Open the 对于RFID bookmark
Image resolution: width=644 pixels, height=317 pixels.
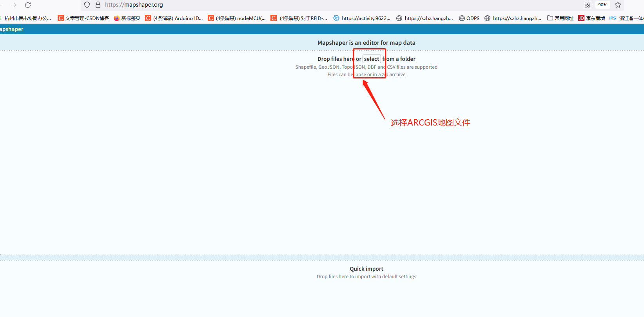click(x=299, y=18)
